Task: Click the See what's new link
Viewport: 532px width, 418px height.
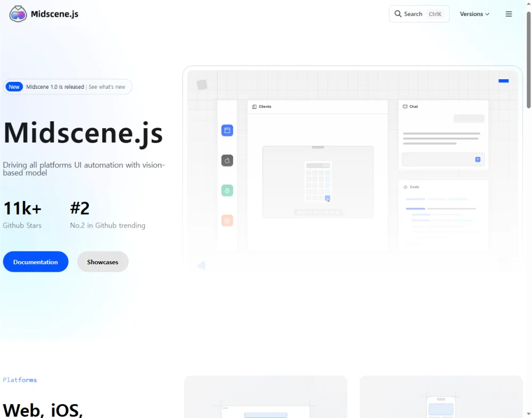Action: click(x=107, y=87)
